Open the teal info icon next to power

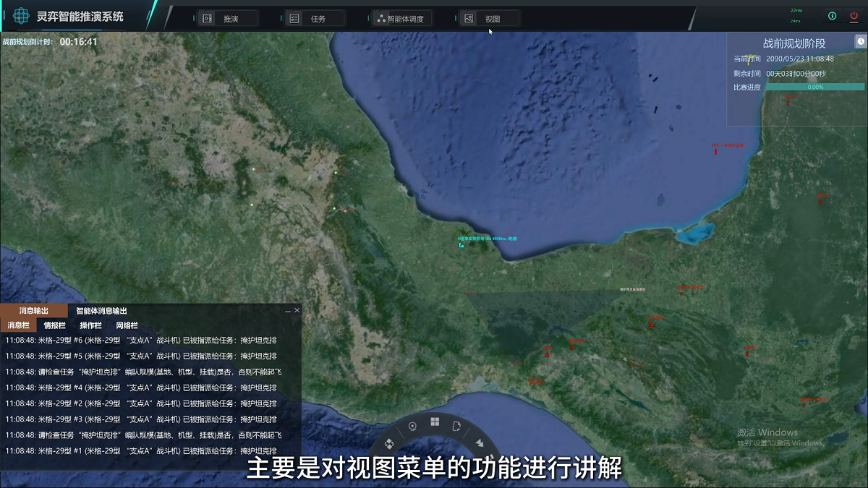click(x=832, y=16)
